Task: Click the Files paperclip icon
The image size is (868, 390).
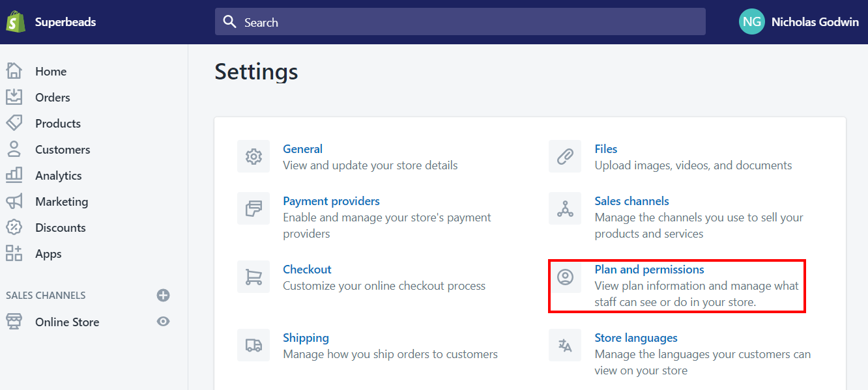Action: pos(565,156)
